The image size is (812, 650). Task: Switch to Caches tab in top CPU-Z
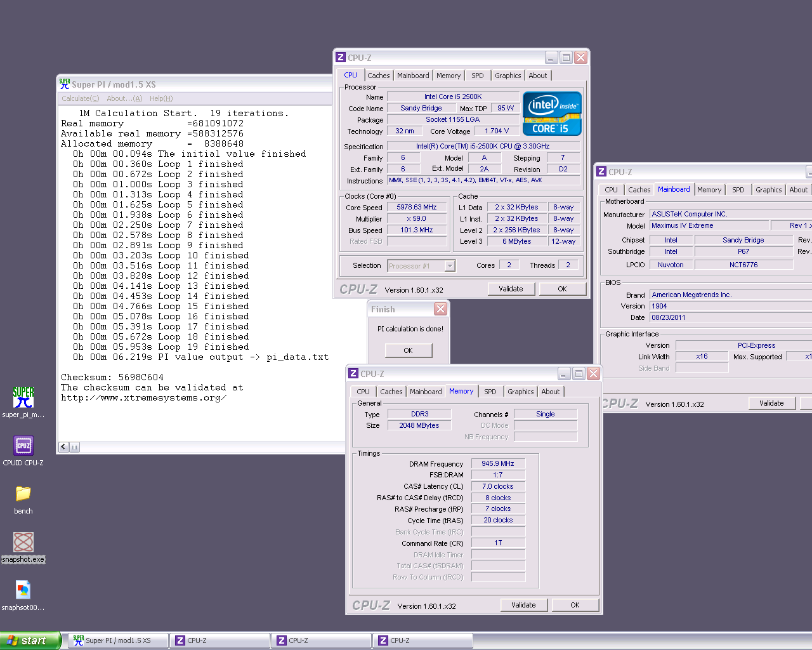click(x=379, y=76)
